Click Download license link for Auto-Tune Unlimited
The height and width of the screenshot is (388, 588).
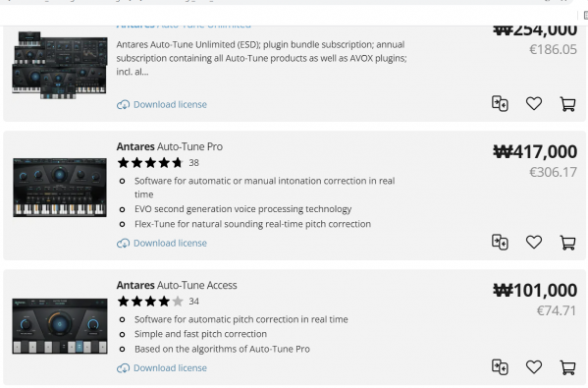(170, 104)
